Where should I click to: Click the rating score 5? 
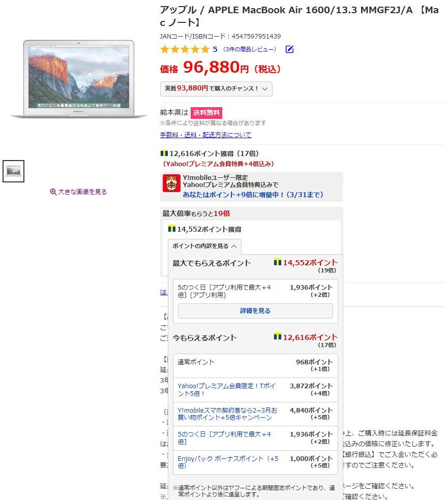click(x=215, y=49)
